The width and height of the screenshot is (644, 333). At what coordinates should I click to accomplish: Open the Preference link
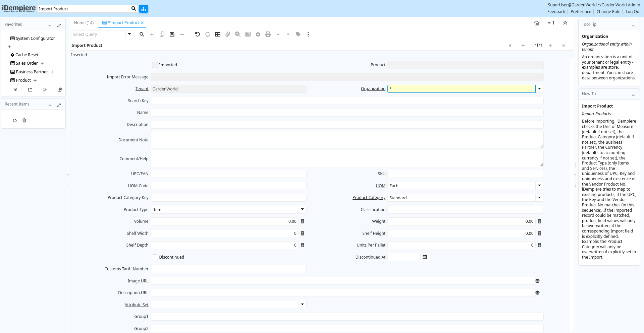581,12
